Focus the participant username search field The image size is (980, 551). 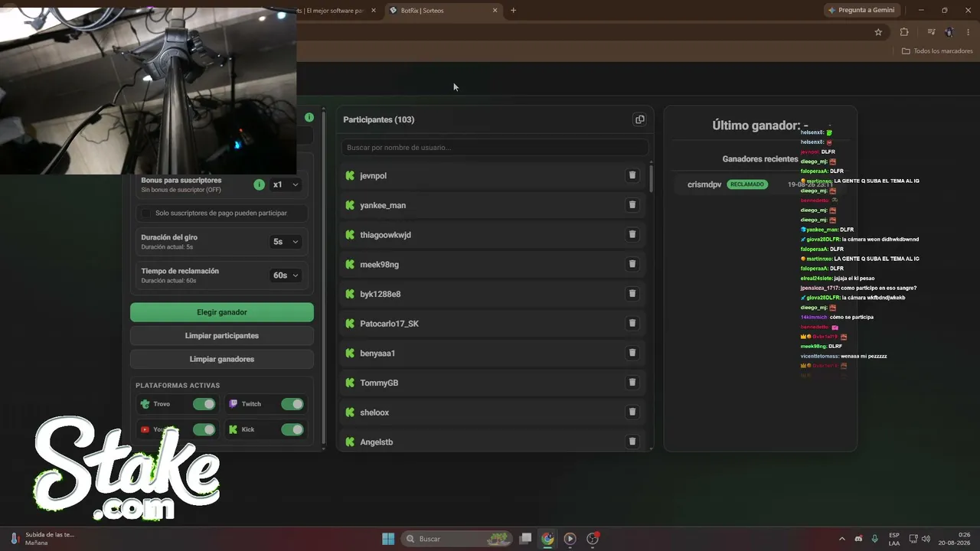point(495,148)
